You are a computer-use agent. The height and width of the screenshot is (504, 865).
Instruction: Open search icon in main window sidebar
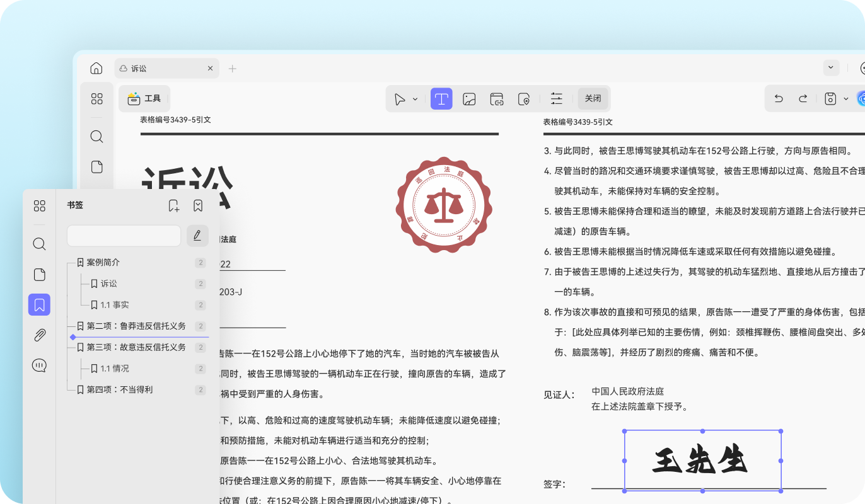click(x=96, y=136)
